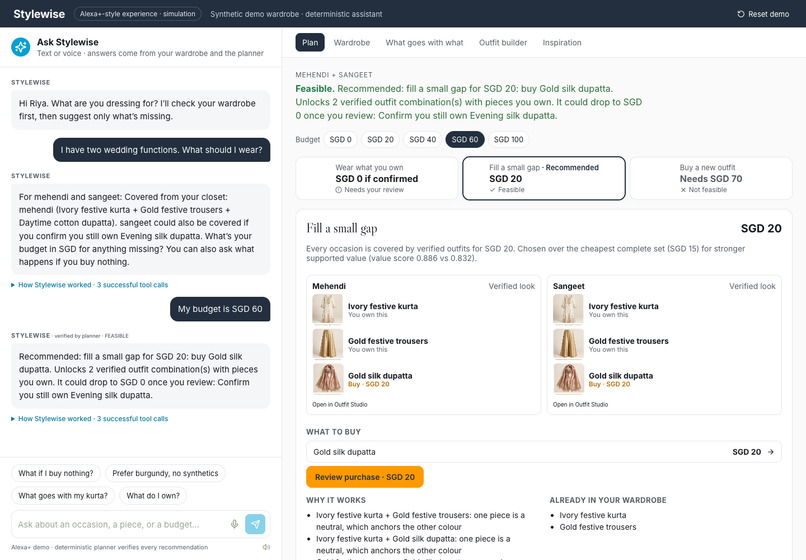Select budget SGD 60

(x=465, y=139)
